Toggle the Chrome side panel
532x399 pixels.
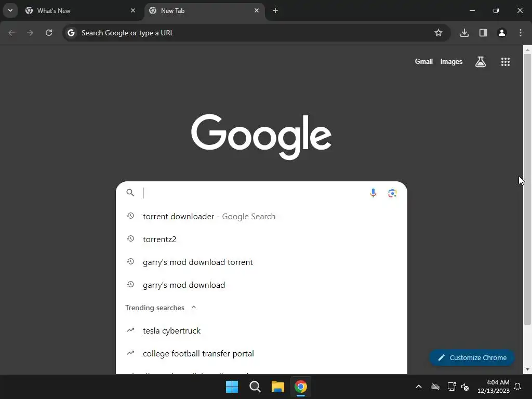483,33
